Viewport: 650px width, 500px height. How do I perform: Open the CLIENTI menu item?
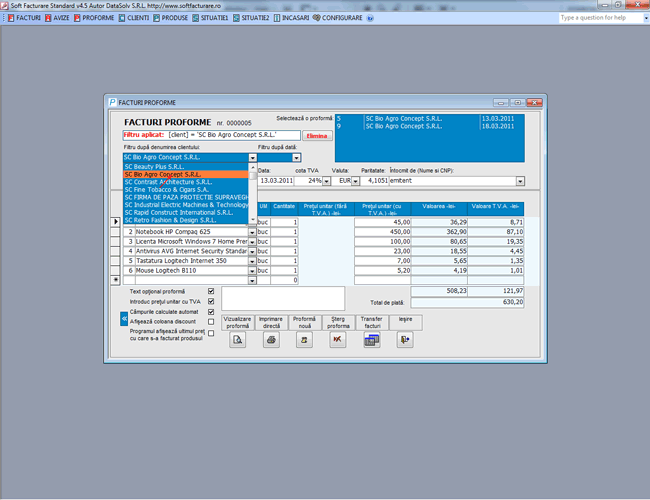tap(136, 18)
